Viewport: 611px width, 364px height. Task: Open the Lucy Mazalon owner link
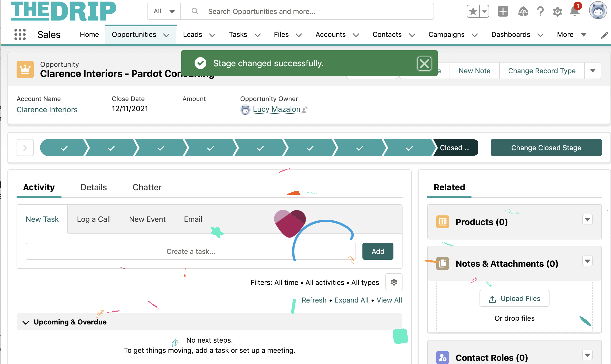(277, 109)
